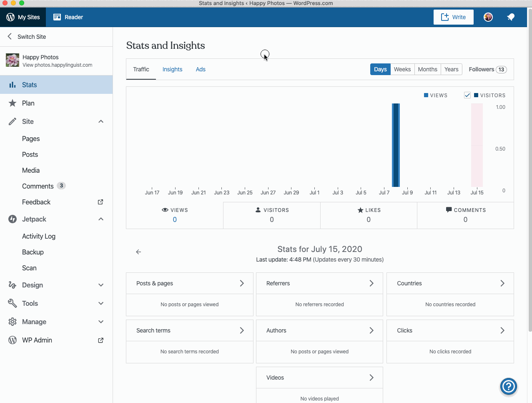Select the Days period view
The width and height of the screenshot is (532, 403).
380,69
